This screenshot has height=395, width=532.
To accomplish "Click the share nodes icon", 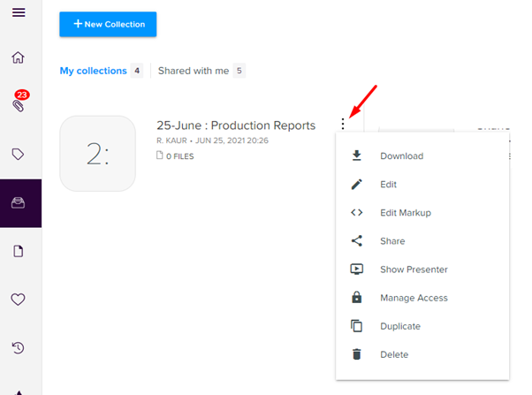I will click(x=357, y=241).
